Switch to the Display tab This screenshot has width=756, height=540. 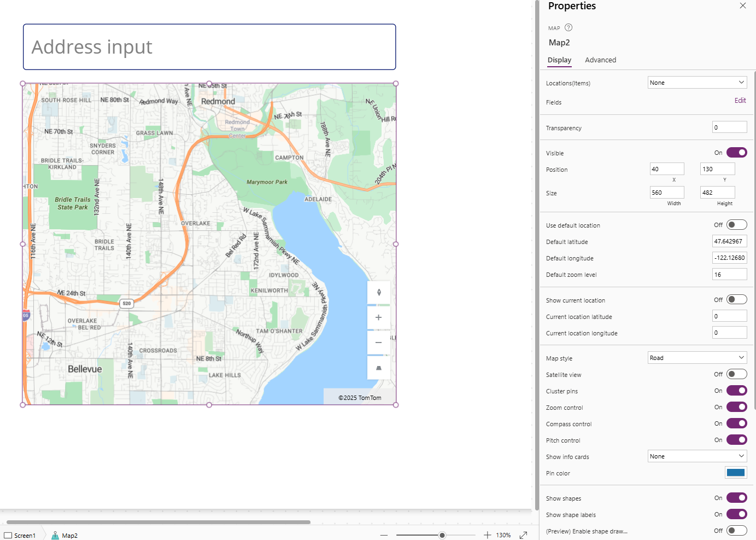click(559, 60)
